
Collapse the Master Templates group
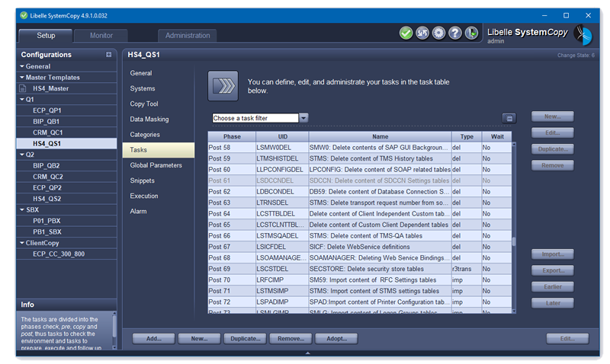pos(21,77)
